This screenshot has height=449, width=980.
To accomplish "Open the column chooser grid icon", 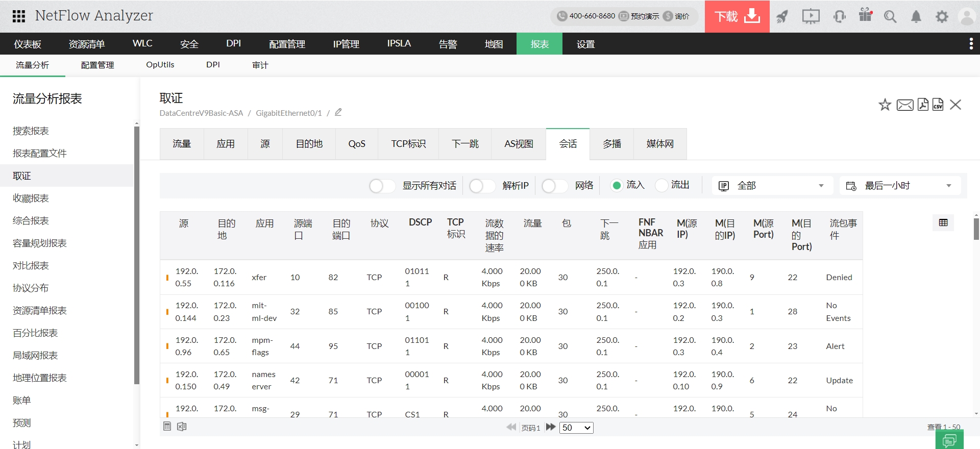I will point(943,222).
